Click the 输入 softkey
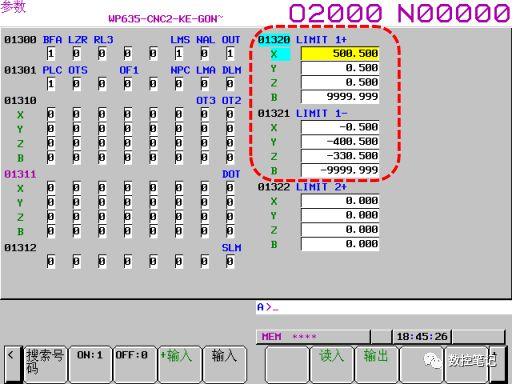This screenshot has height=384, width=513. (224, 364)
